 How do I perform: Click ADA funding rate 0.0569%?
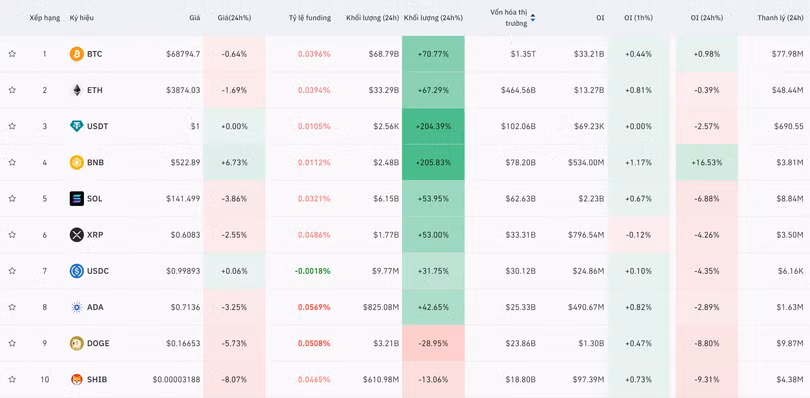click(x=314, y=307)
